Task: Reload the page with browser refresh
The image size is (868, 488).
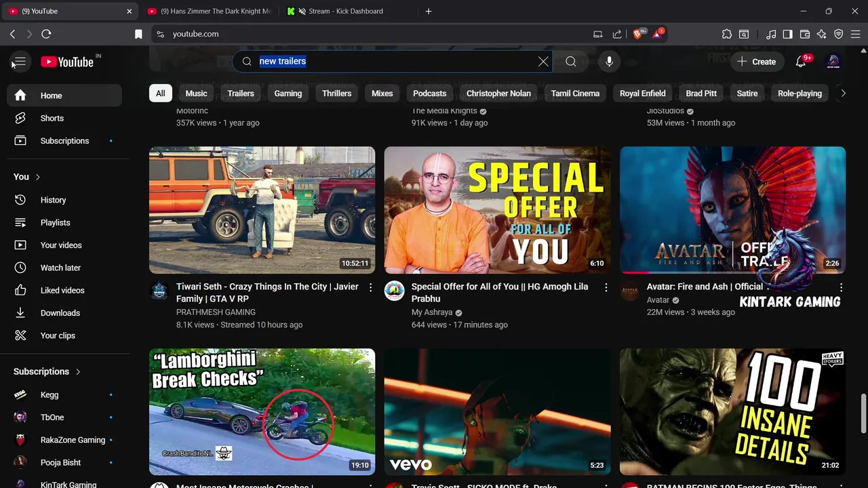Action: point(46,34)
